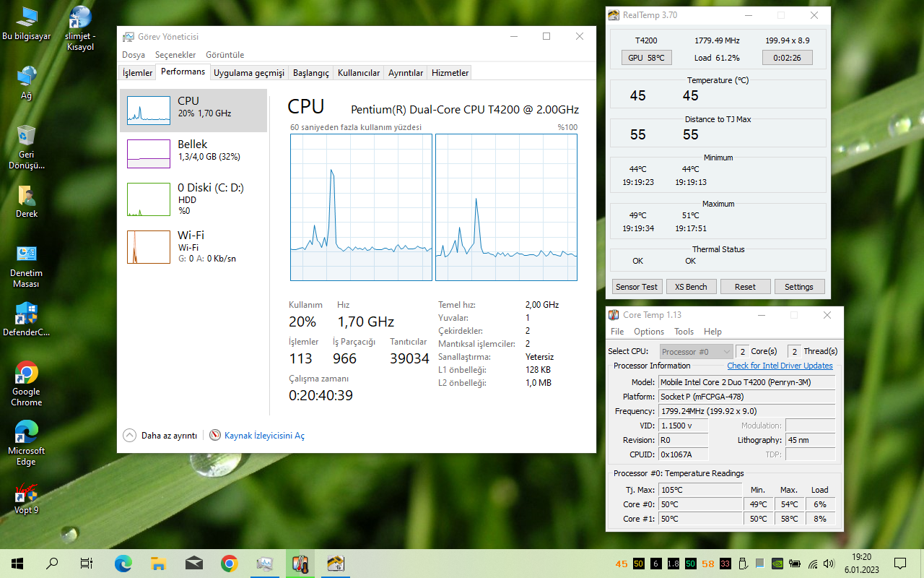Open Dosya menu in Task Manager
The height and width of the screenshot is (578, 924).
click(x=134, y=55)
